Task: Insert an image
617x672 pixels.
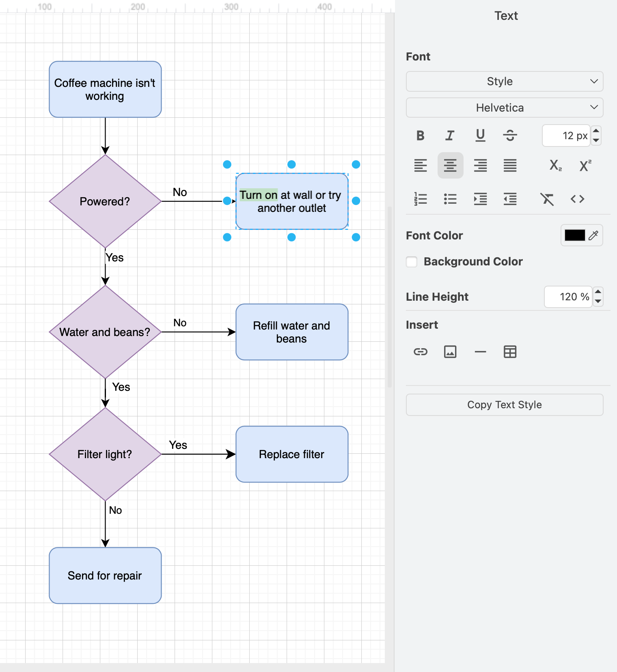Action: click(x=450, y=352)
